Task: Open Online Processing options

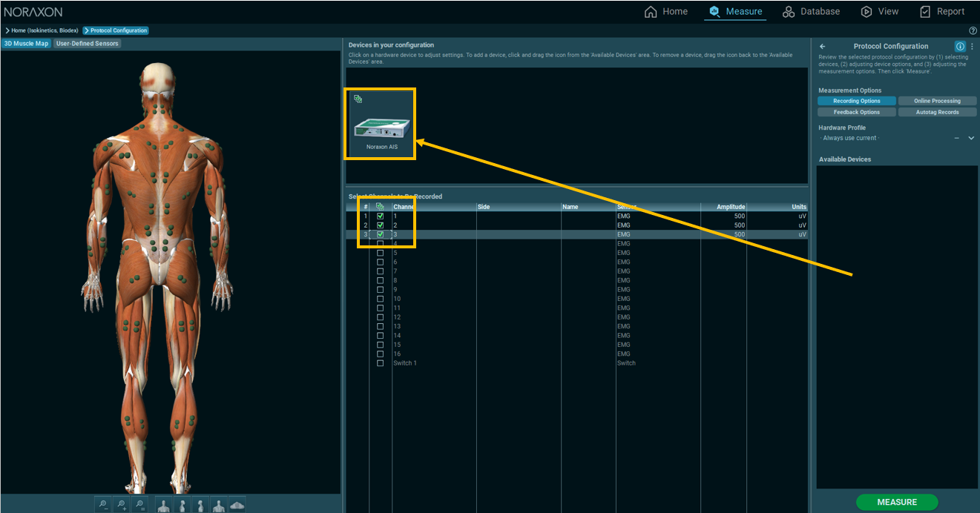Action: [x=936, y=101]
